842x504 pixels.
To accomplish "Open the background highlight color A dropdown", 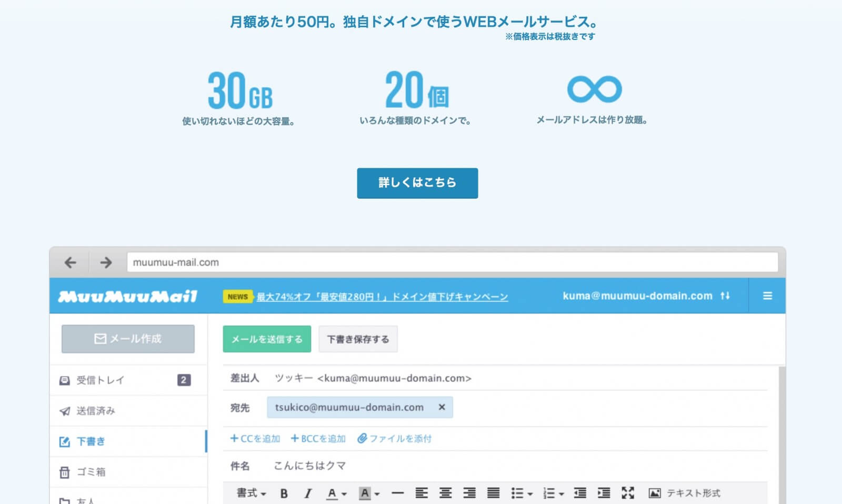I will pos(369,493).
